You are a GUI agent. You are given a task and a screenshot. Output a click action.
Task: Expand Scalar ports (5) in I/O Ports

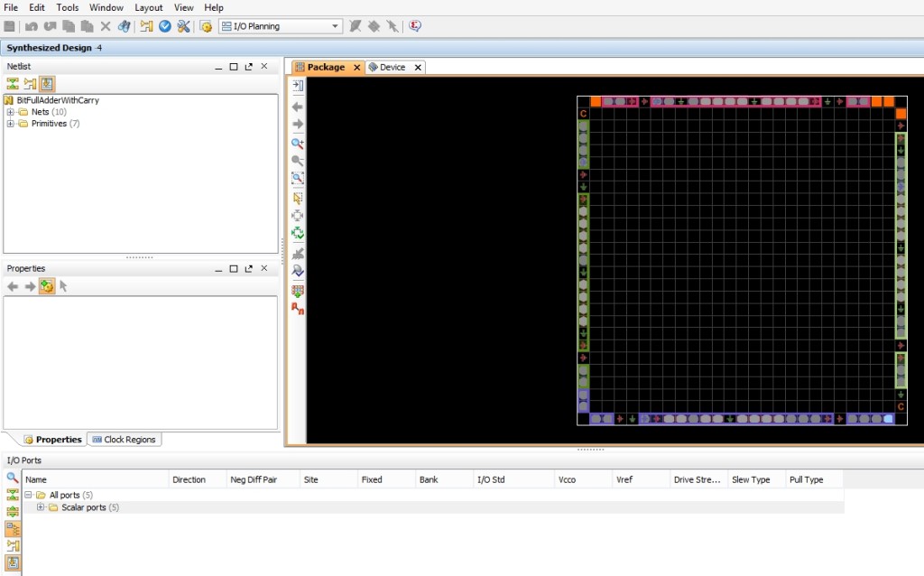(41, 506)
